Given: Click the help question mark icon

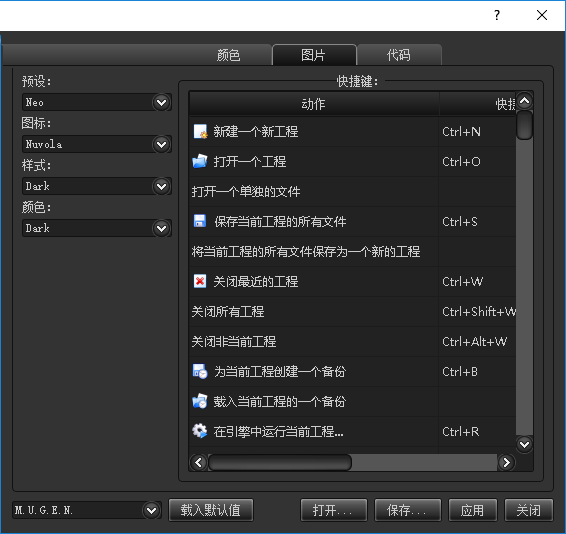Looking at the screenshot, I should click(497, 15).
